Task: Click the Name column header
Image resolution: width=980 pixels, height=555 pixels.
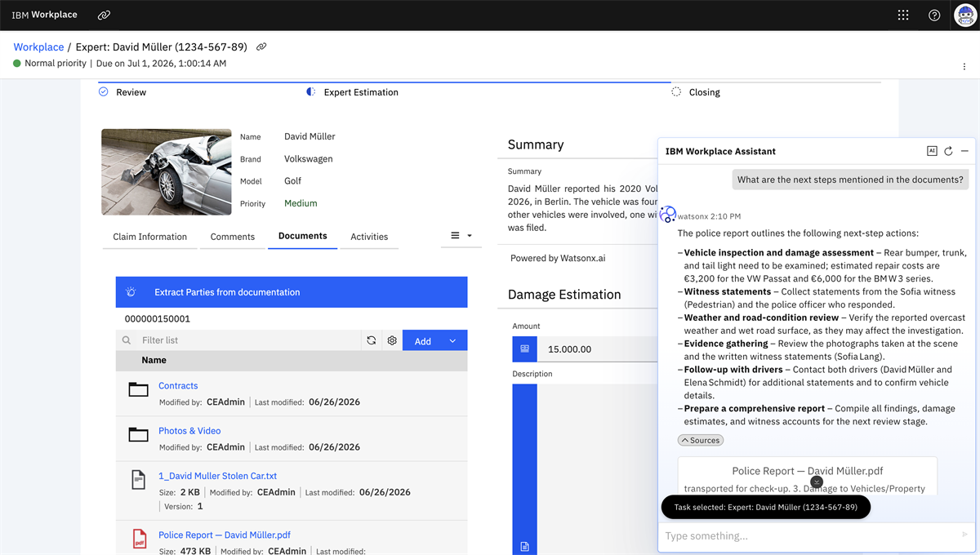Action: point(154,360)
